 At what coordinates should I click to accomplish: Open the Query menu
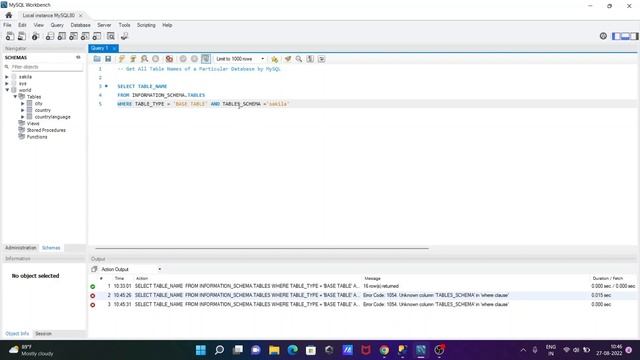57,25
